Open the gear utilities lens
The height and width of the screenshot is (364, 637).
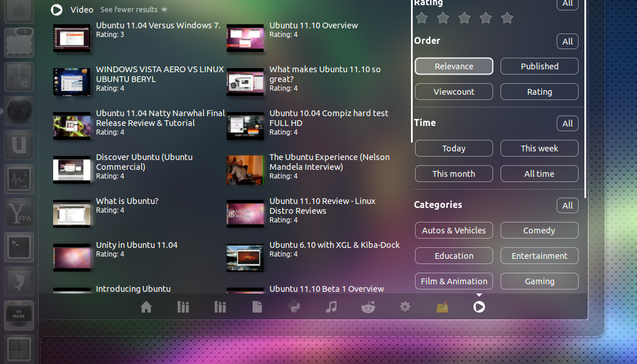coord(405,307)
